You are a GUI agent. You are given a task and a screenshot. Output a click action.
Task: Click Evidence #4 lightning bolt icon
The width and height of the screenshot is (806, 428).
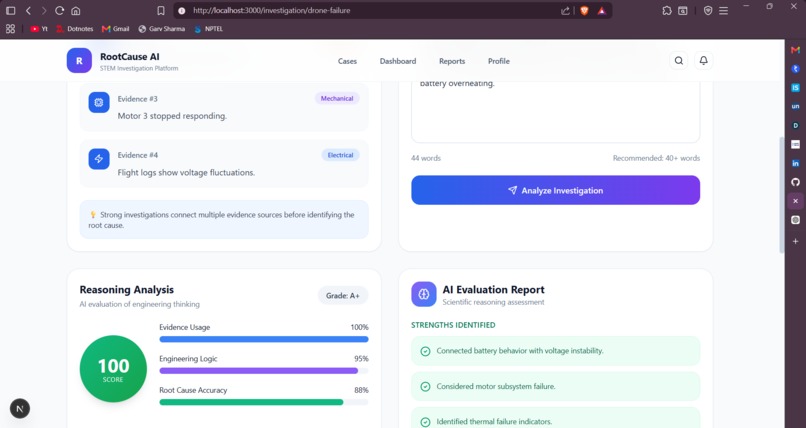(99, 159)
